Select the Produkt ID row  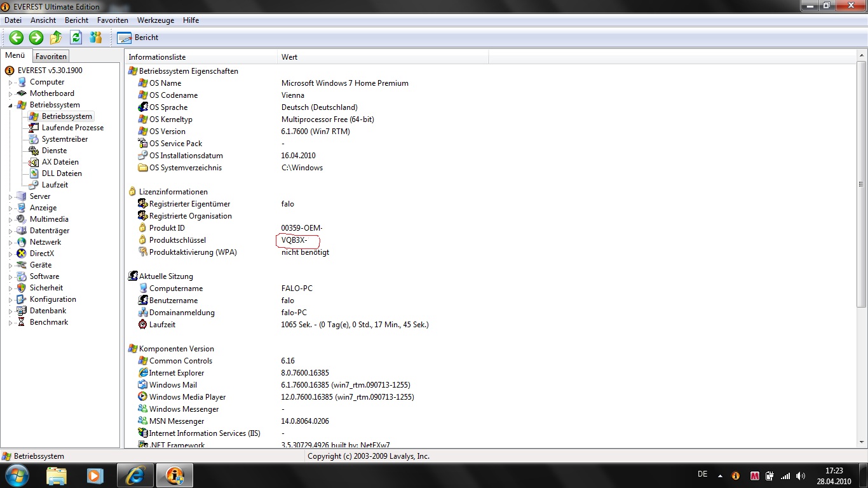point(491,228)
